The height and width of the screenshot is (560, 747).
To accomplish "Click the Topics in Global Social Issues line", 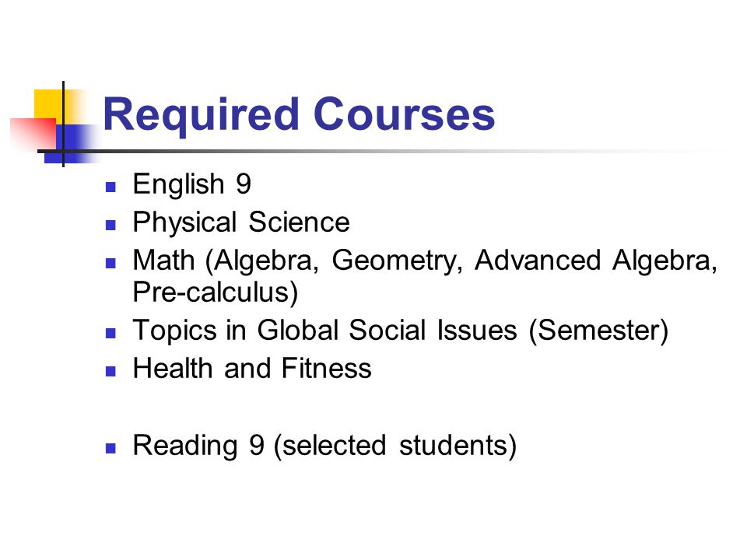I will click(401, 330).
